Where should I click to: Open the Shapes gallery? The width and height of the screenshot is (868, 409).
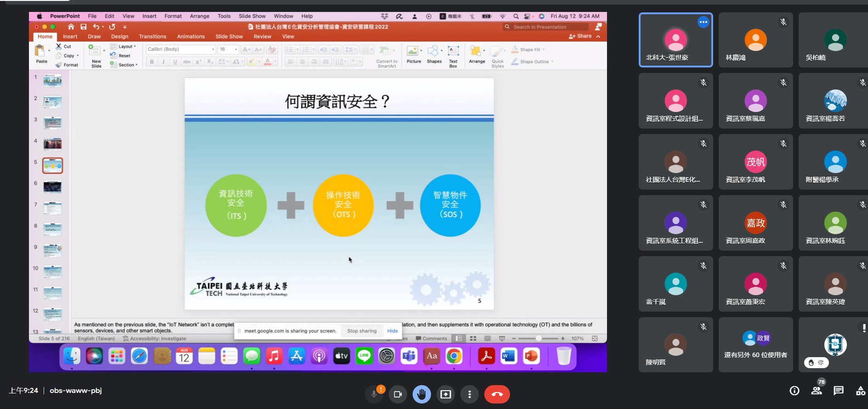(x=434, y=55)
